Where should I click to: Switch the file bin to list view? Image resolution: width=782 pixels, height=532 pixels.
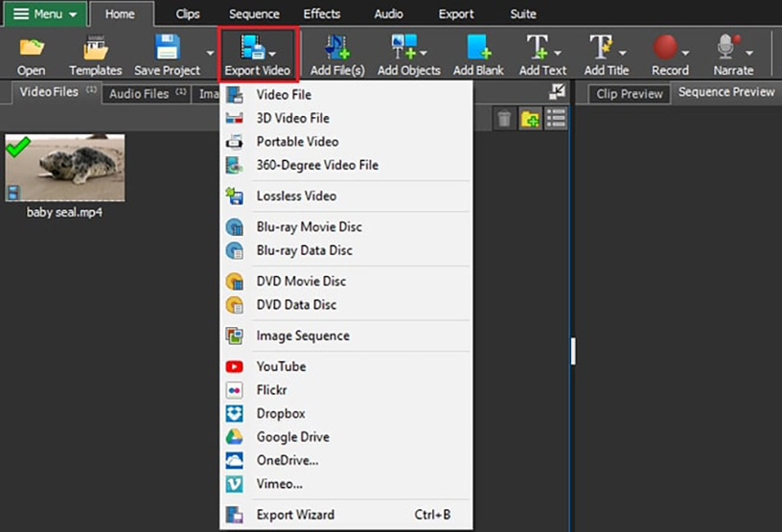tap(555, 119)
